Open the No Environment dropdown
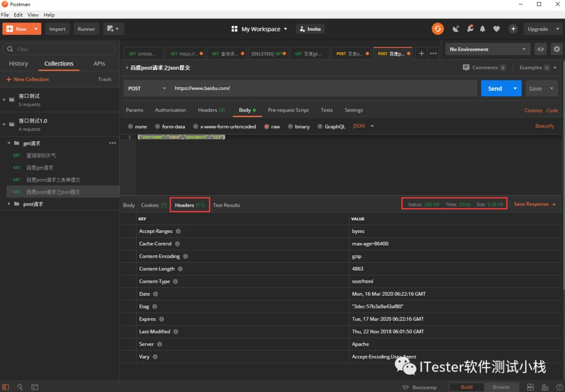This screenshot has height=392, width=565. click(488, 49)
